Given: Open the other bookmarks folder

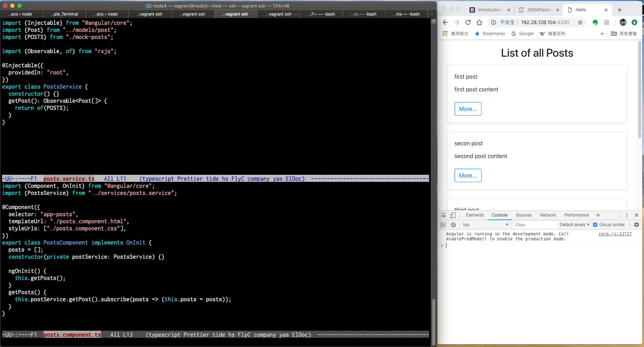Looking at the screenshot, I should (x=624, y=34).
